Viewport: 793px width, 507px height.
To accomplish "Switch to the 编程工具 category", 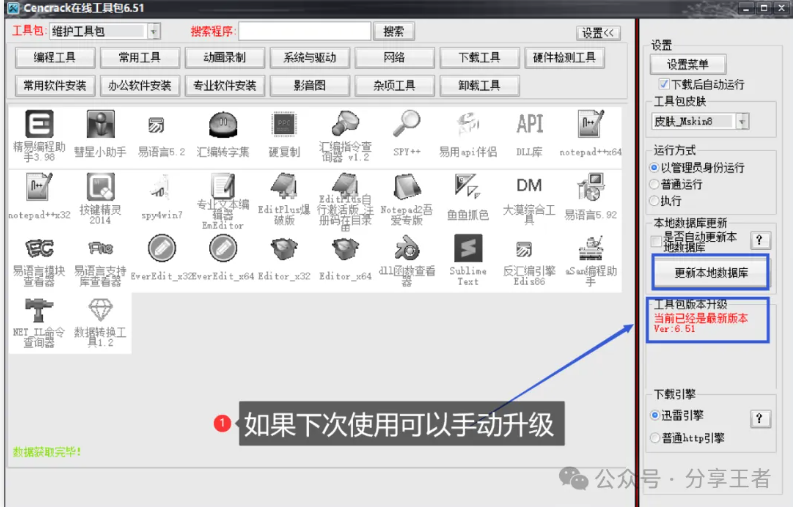I will click(x=55, y=58).
